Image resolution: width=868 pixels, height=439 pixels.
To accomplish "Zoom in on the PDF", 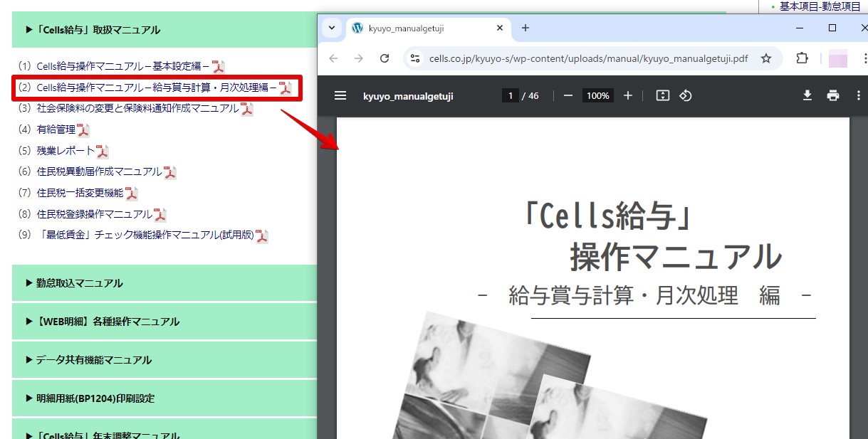I will pos(627,95).
